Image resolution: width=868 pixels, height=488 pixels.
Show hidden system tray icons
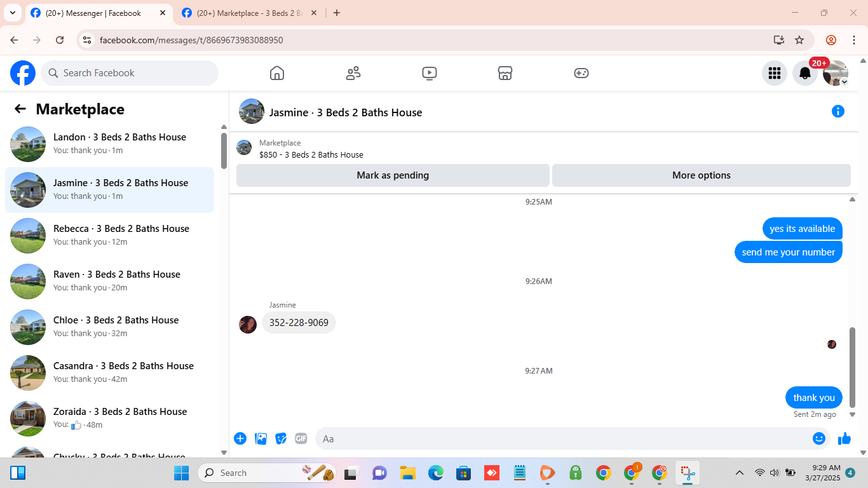740,473
